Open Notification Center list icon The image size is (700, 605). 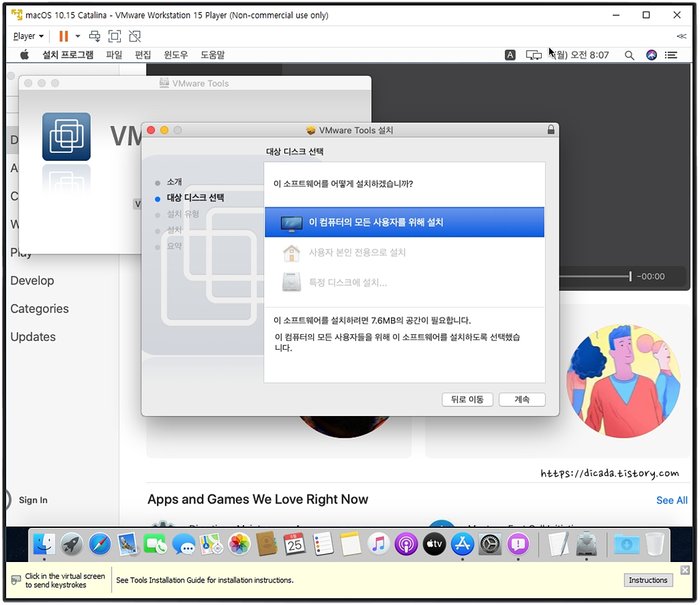(671, 55)
